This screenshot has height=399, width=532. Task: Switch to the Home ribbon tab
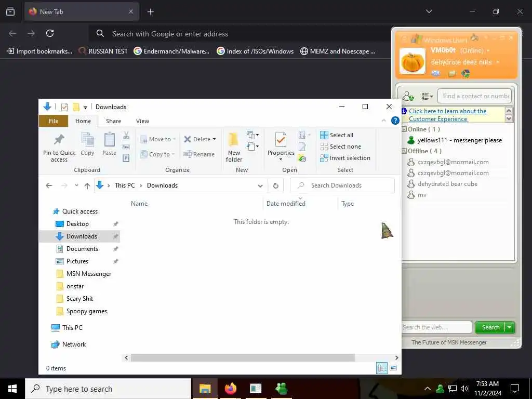click(x=83, y=121)
